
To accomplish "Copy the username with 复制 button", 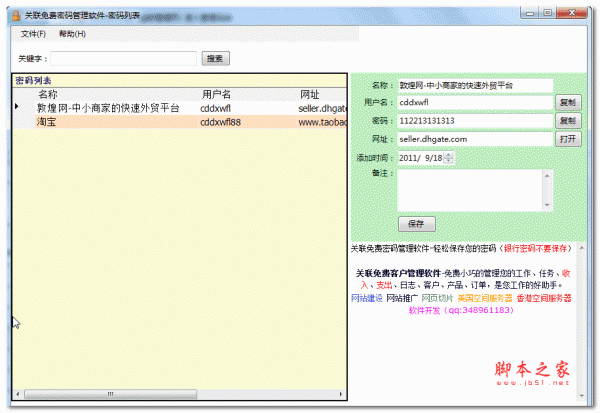I will tap(568, 103).
